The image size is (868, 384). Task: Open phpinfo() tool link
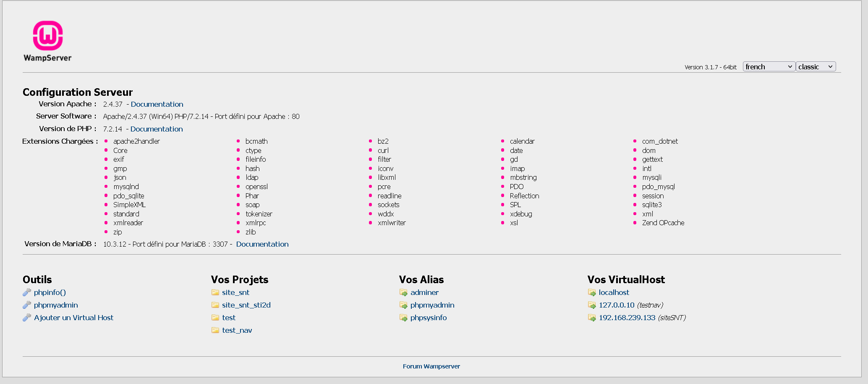[50, 292]
